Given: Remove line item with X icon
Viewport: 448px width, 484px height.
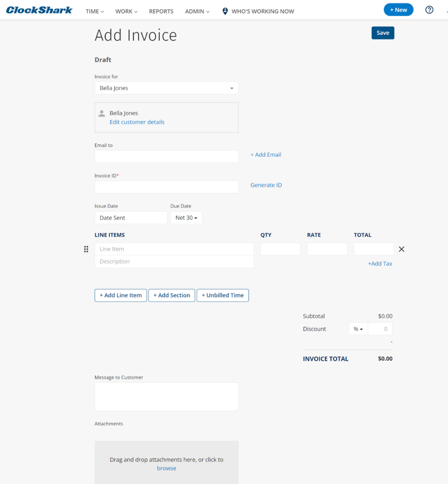Looking at the screenshot, I should coord(401,249).
